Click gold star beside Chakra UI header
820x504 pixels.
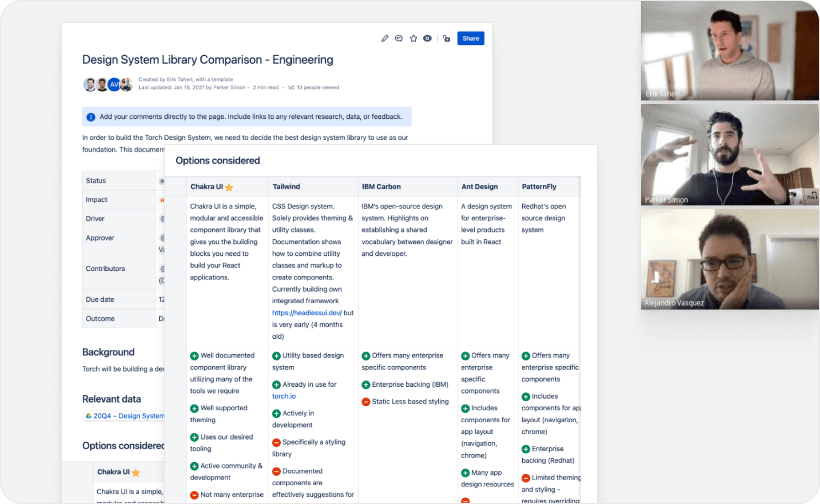point(229,187)
